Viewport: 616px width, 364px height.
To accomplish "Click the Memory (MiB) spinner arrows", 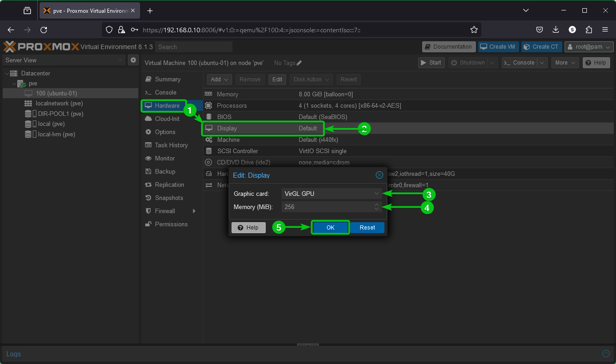I will [x=376, y=207].
